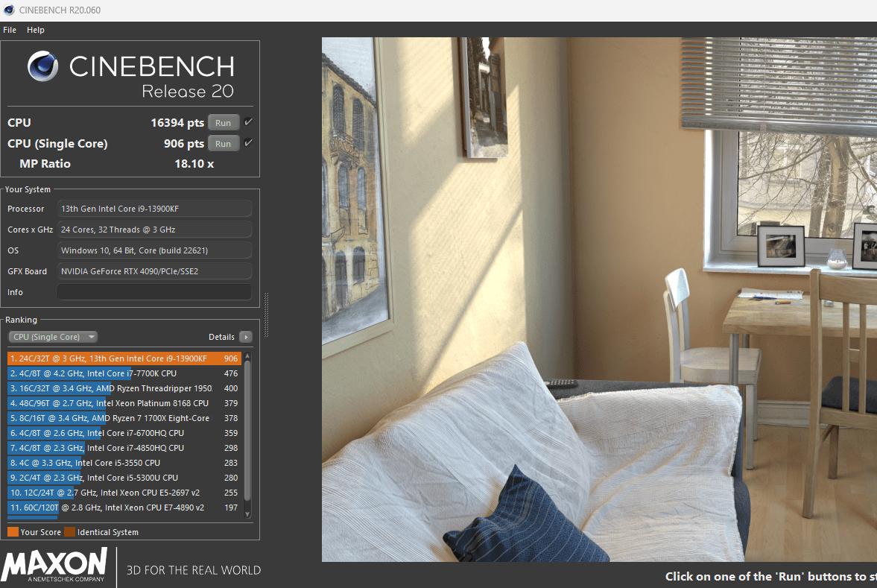Screen dimensions: 877x588
Task: Select ranking row 9 Core i5-5300U
Action: click(124, 478)
